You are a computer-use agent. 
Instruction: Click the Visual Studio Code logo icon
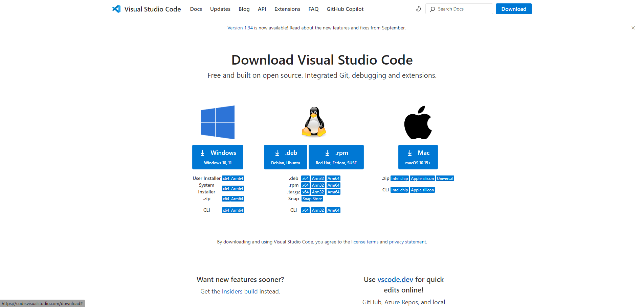coord(116,9)
